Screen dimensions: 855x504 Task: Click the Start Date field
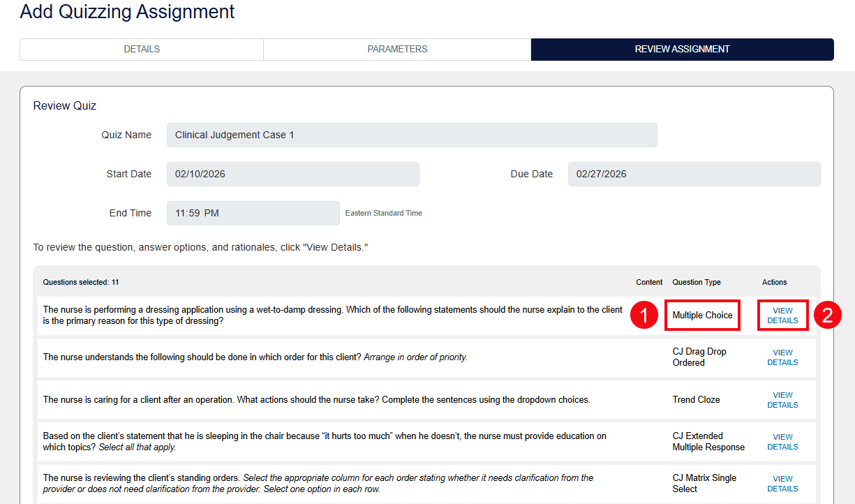click(x=292, y=174)
